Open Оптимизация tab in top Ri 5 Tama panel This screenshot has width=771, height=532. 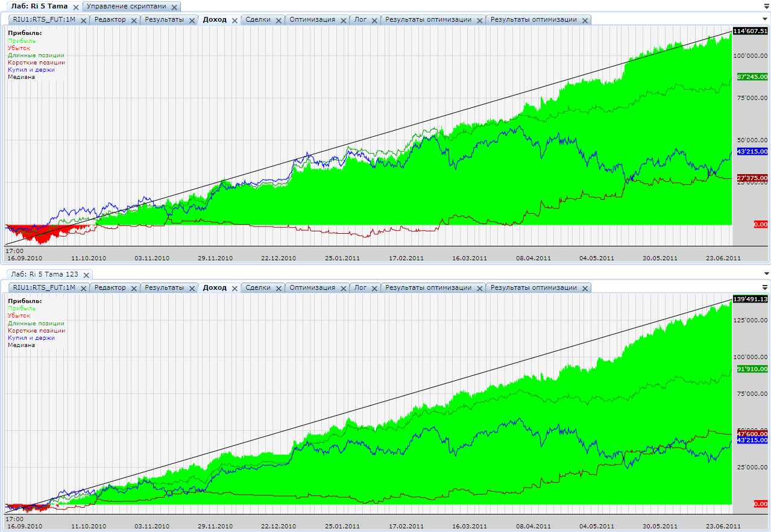[x=312, y=19]
